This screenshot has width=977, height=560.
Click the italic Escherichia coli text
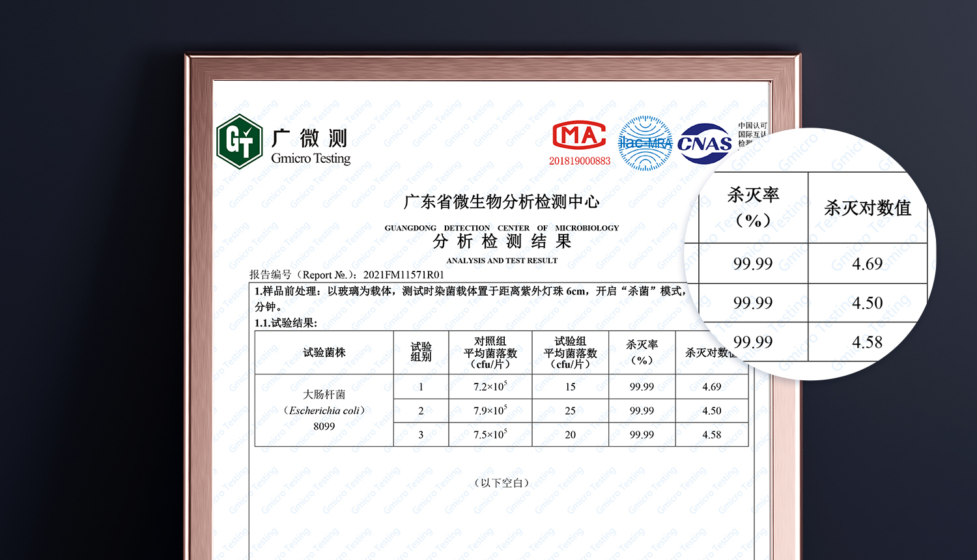coord(324,411)
